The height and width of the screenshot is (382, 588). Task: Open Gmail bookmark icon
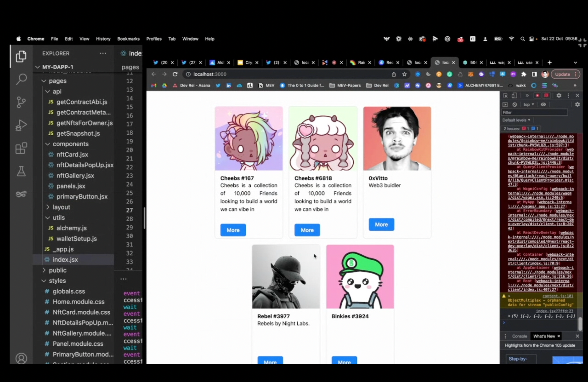point(154,86)
